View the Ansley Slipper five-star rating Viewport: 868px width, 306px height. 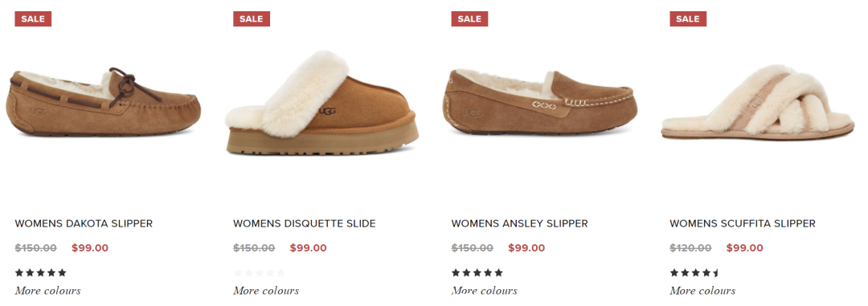(477, 272)
